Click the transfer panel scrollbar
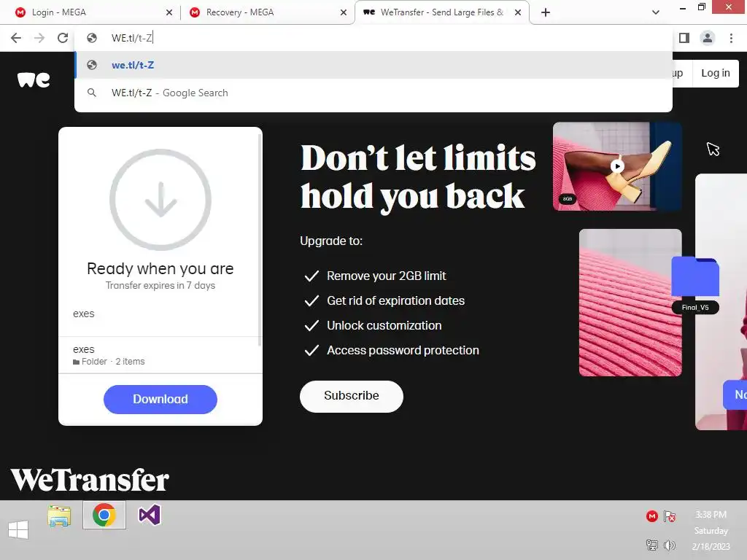The width and height of the screenshot is (747, 560). coord(260,239)
